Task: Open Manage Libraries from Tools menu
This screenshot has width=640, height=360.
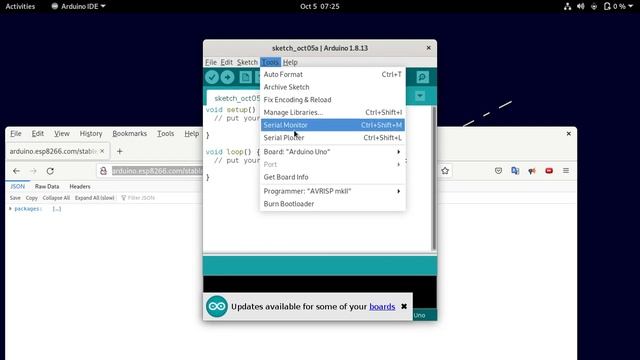Action: tap(333, 112)
